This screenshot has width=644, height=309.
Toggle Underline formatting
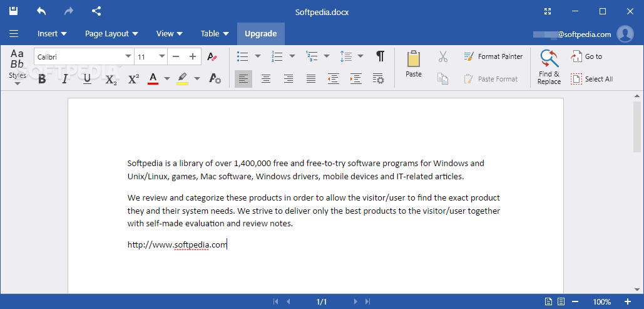(87, 80)
